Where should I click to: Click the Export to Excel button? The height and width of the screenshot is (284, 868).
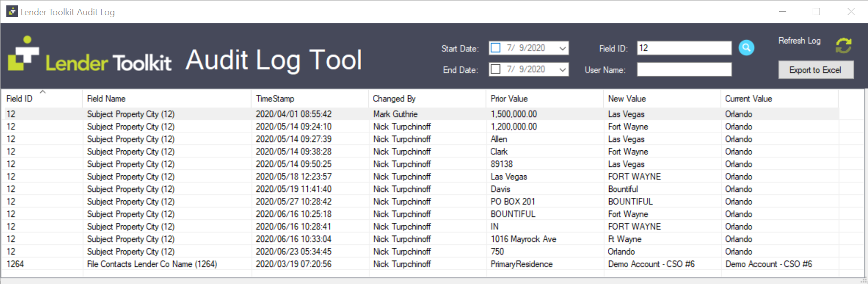click(816, 70)
